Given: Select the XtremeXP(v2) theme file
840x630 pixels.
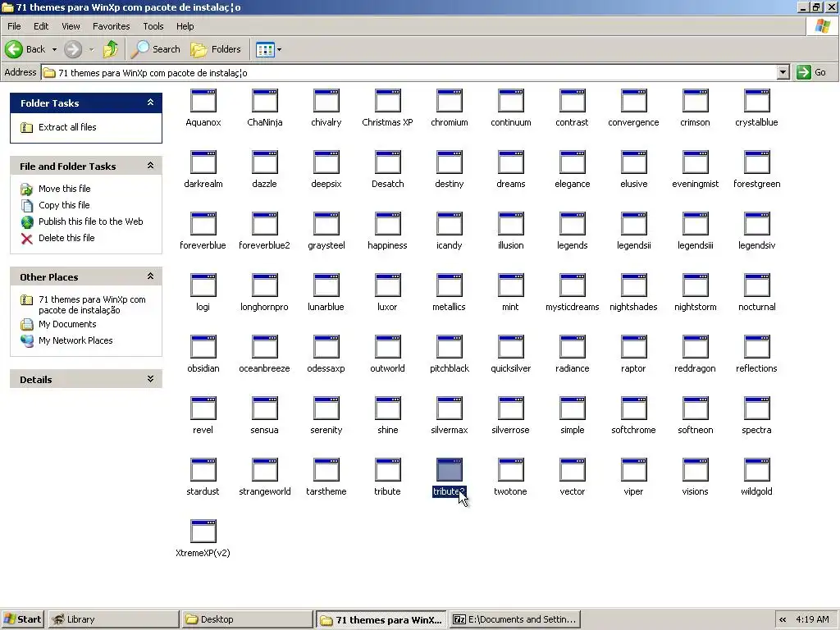Looking at the screenshot, I should pos(203,540).
